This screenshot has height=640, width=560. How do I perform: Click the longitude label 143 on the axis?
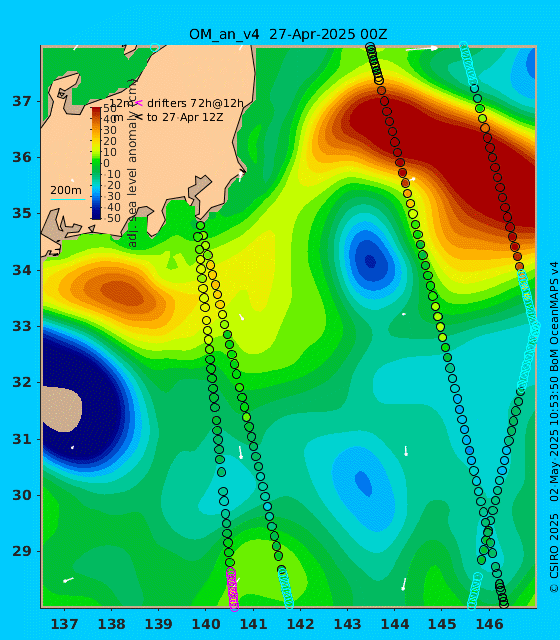point(347,624)
